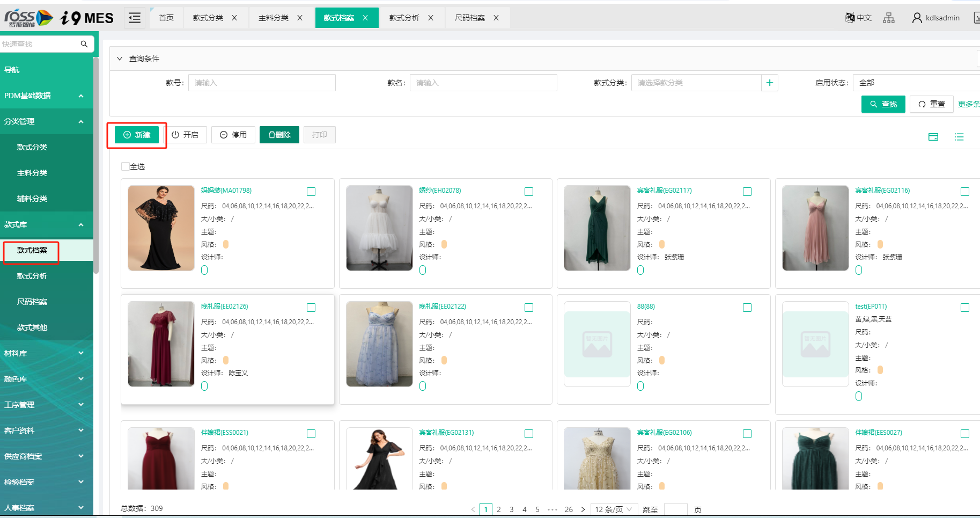Select checkbox for 宾客礼服(EG02117) card
This screenshot has width=980, height=518.
tap(747, 192)
